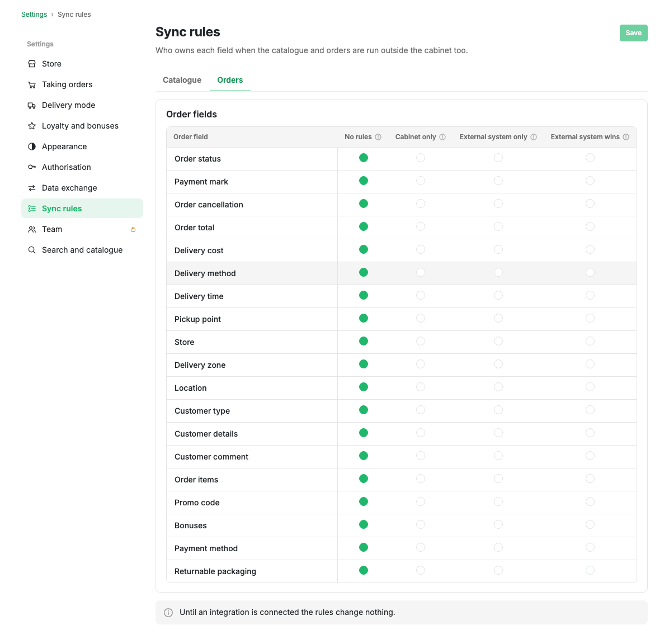Select External system only for Customer comment
This screenshot has height=644, width=669.
(498, 456)
